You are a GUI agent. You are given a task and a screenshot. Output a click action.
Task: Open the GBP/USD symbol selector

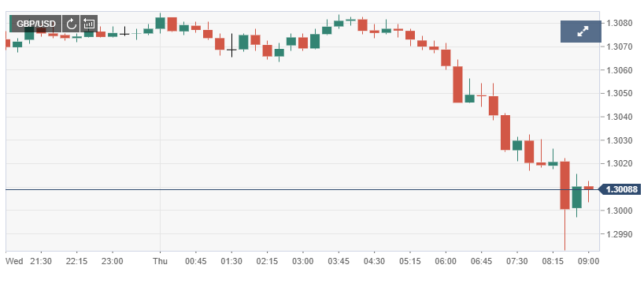[35, 24]
